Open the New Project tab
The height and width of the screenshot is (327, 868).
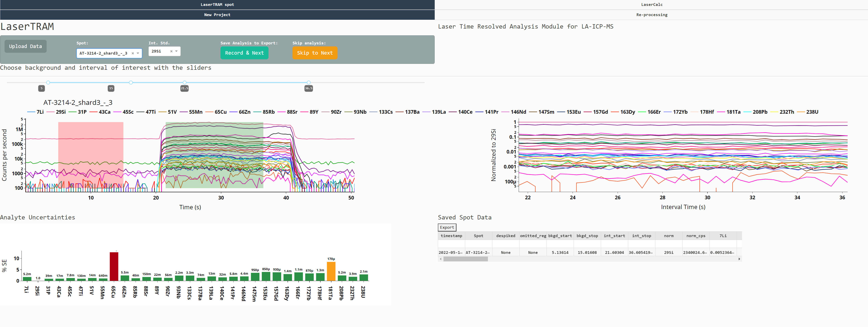(x=217, y=15)
